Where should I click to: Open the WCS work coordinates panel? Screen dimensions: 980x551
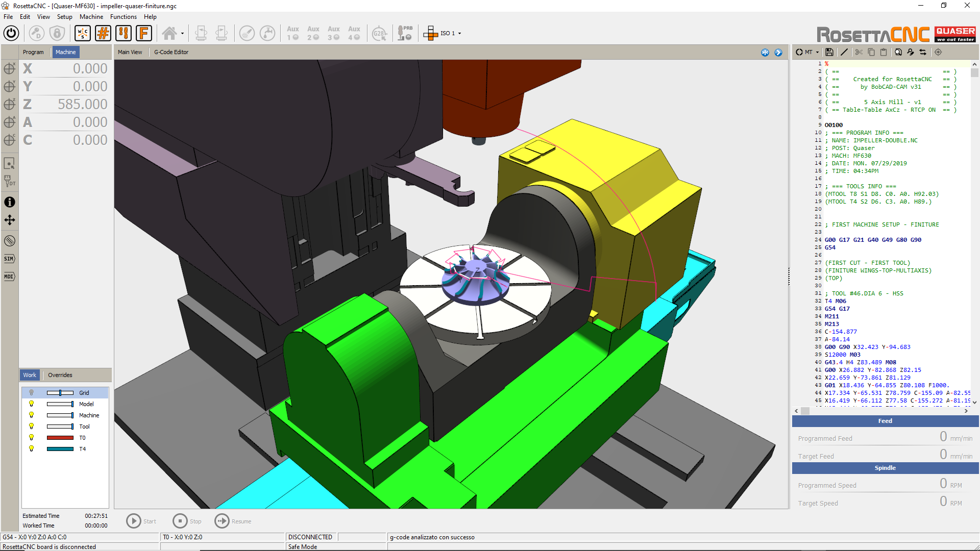pyautogui.click(x=83, y=33)
